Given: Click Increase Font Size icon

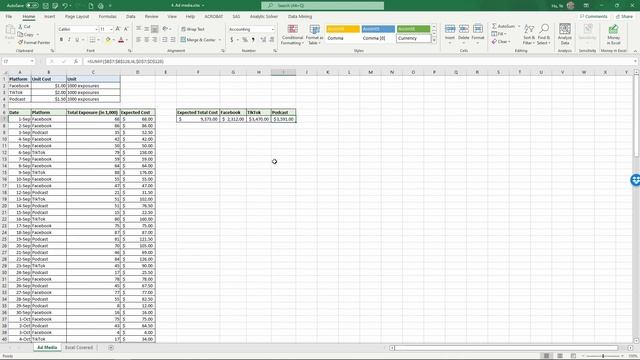Looking at the screenshot, I should pos(118,29).
